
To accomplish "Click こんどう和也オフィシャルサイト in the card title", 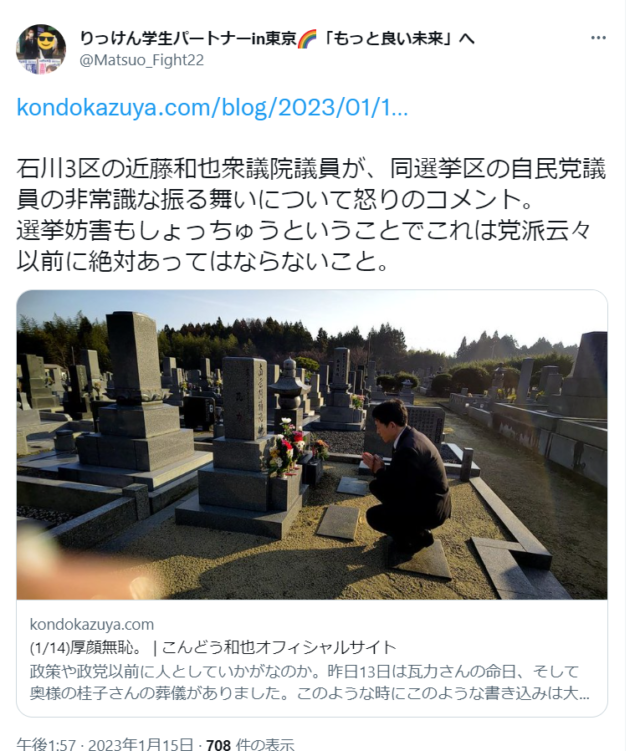I will click(279, 648).
